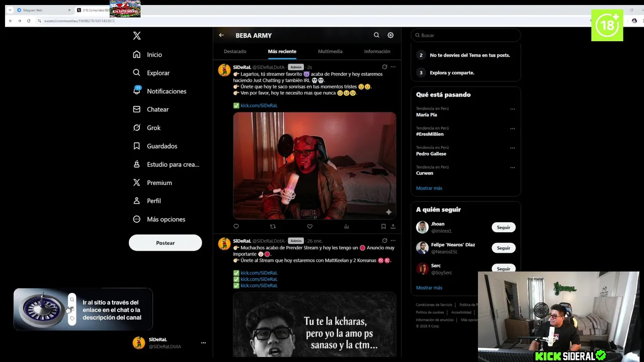Open first kick.com/SiDeRaL link in 26 ene. post
Viewport: 644px width, 362px height.
259,273
